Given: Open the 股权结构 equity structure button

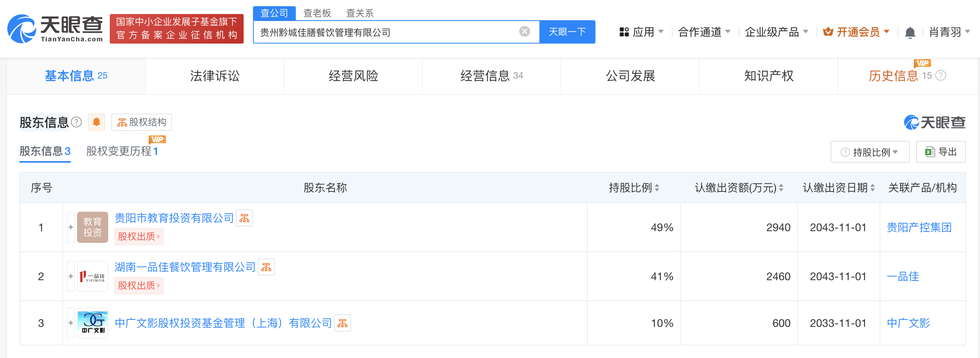Looking at the screenshot, I should coord(142,122).
